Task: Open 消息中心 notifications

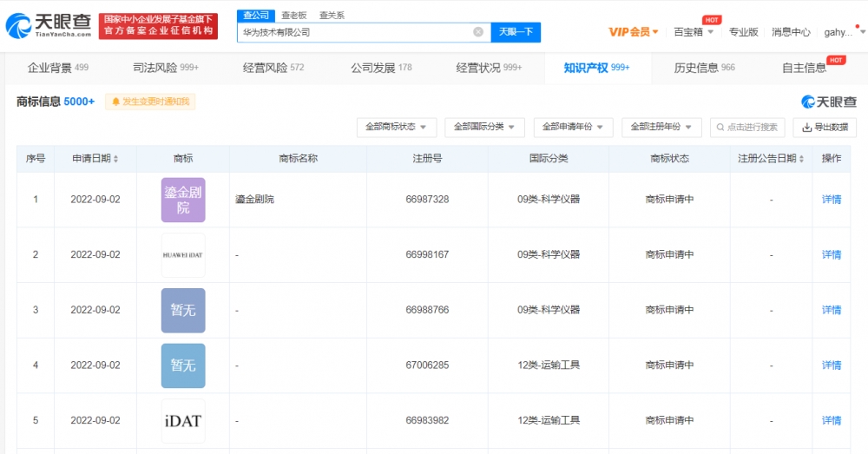Action: [791, 32]
